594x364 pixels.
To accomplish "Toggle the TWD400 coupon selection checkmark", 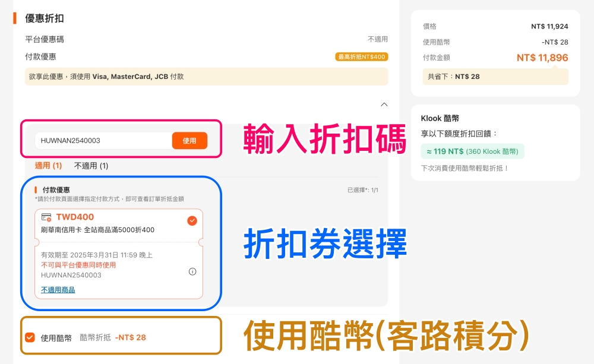I will point(192,220).
